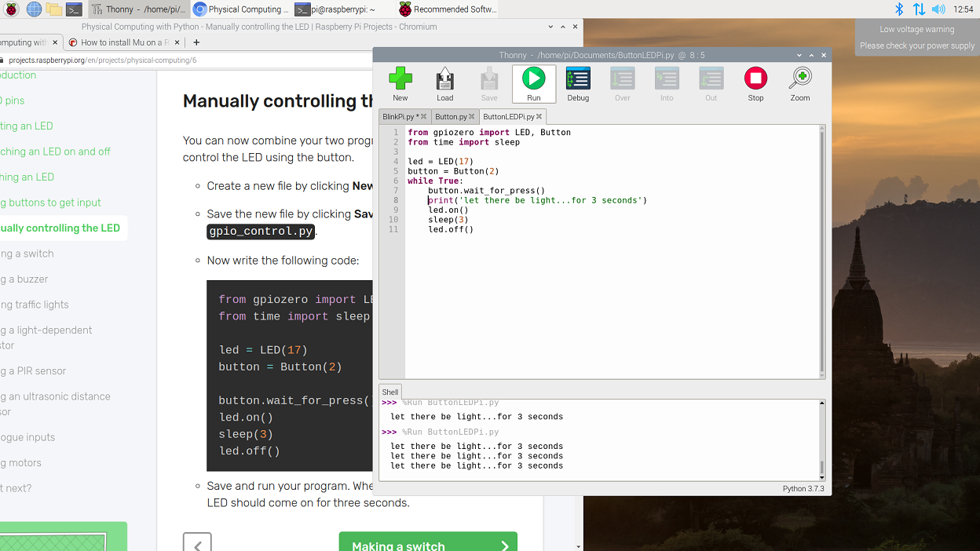Image resolution: width=980 pixels, height=551 pixels.
Task: Open 'a buzzer' sidebar link
Action: [x=24, y=279]
